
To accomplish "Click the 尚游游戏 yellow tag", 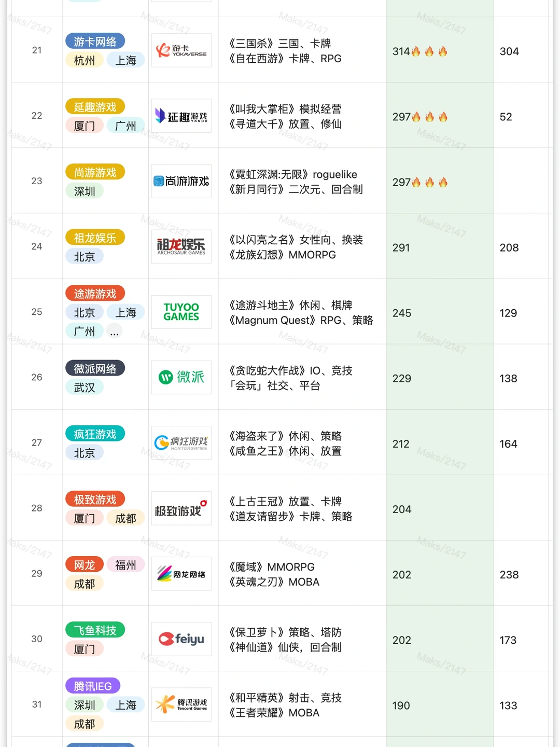I will point(95,172).
